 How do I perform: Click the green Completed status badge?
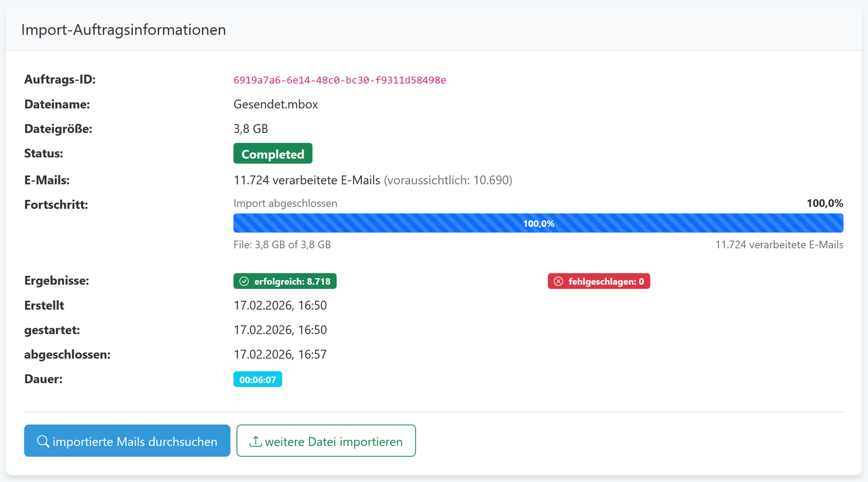[x=273, y=153]
